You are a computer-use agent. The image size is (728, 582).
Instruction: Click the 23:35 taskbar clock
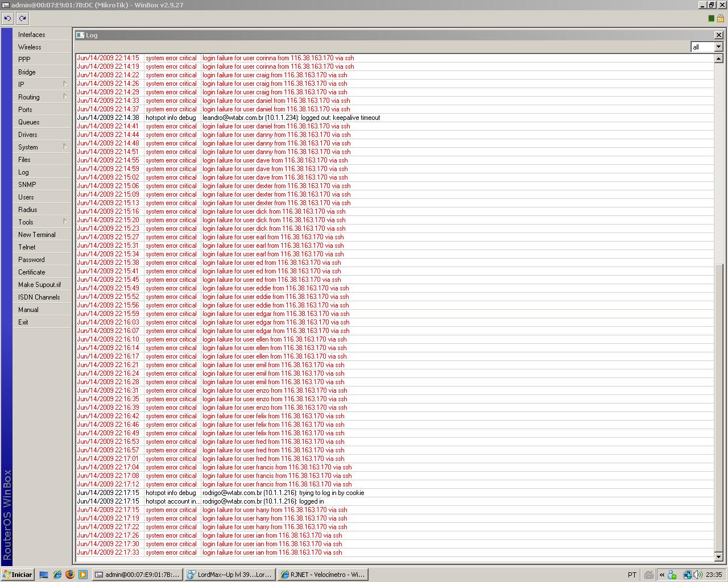click(x=714, y=575)
